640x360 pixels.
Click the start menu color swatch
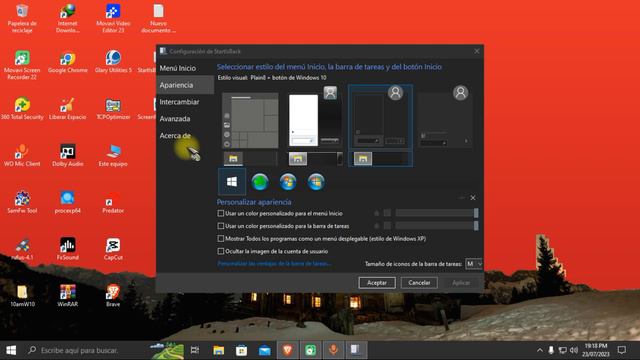coord(387,213)
